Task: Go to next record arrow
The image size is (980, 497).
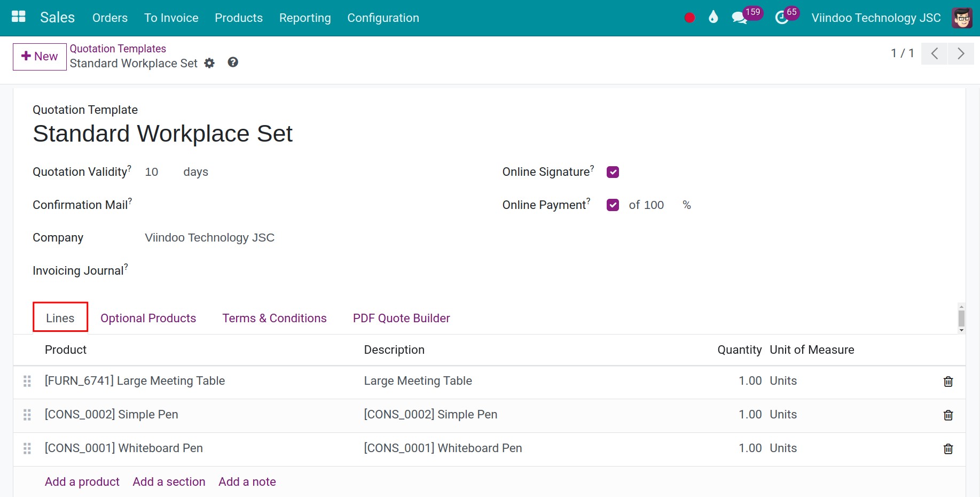Action: click(961, 53)
